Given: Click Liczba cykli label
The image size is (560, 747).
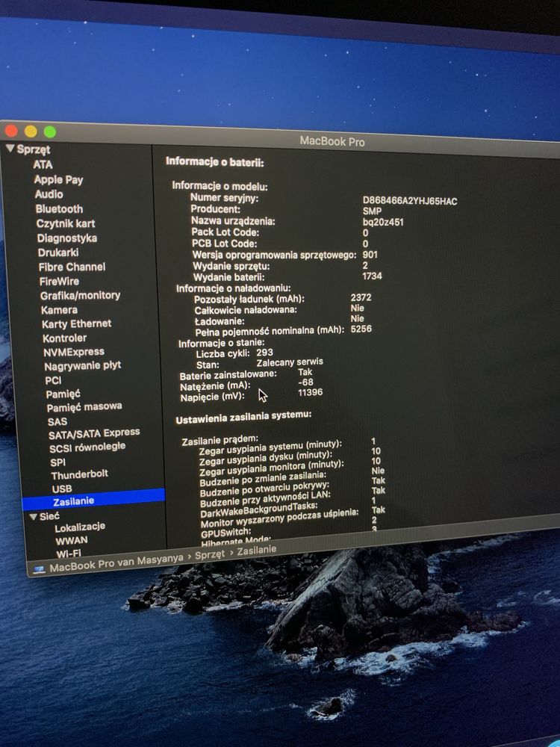Looking at the screenshot, I should [x=223, y=353].
